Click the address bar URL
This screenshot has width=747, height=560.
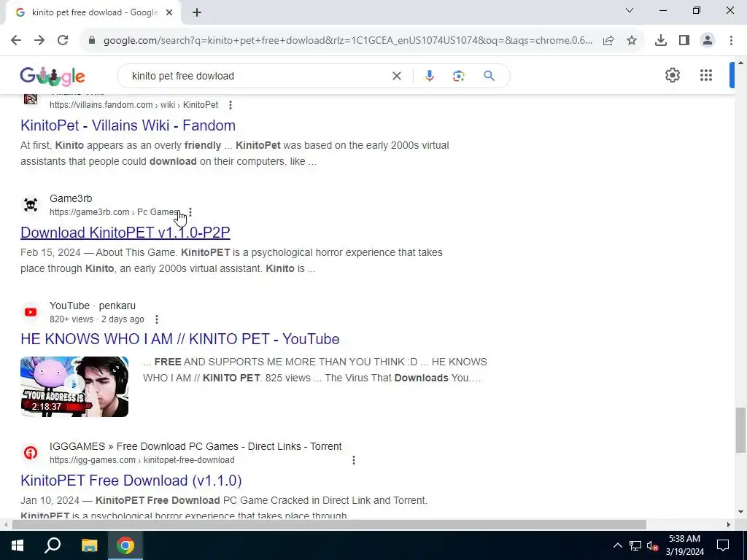[x=348, y=41]
